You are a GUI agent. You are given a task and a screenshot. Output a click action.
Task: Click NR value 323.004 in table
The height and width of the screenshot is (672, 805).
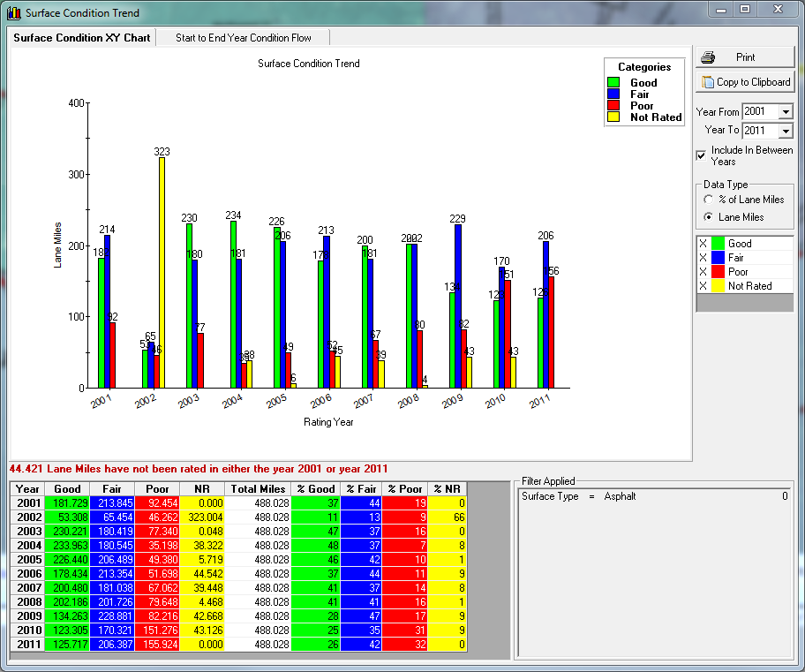click(x=202, y=517)
